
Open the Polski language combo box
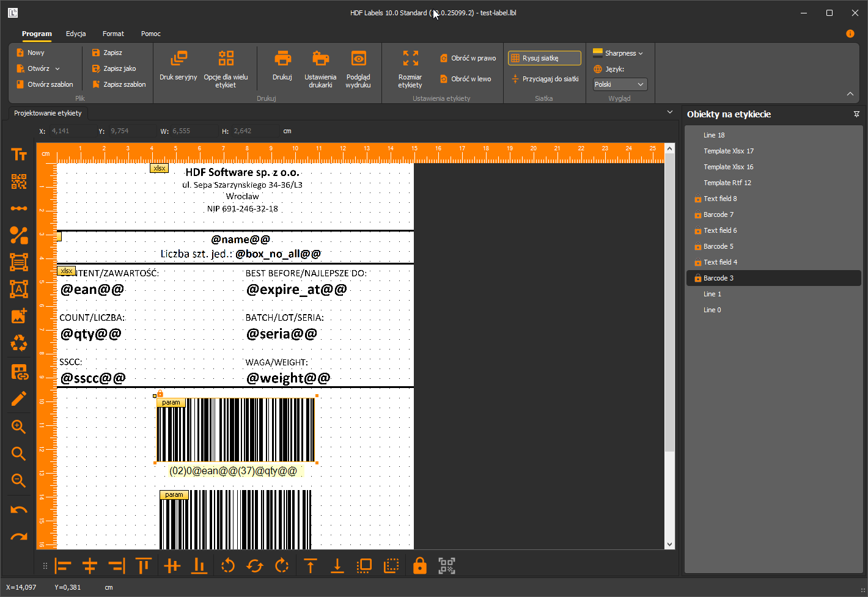(620, 84)
